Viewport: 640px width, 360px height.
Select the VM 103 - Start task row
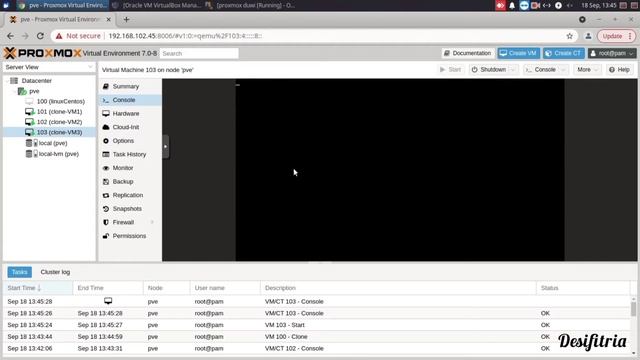pos(317,325)
